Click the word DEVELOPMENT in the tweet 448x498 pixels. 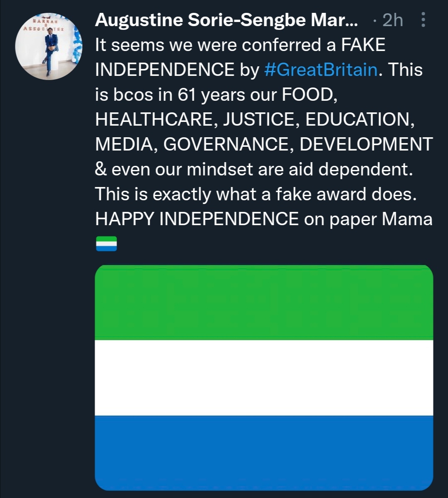click(366, 144)
